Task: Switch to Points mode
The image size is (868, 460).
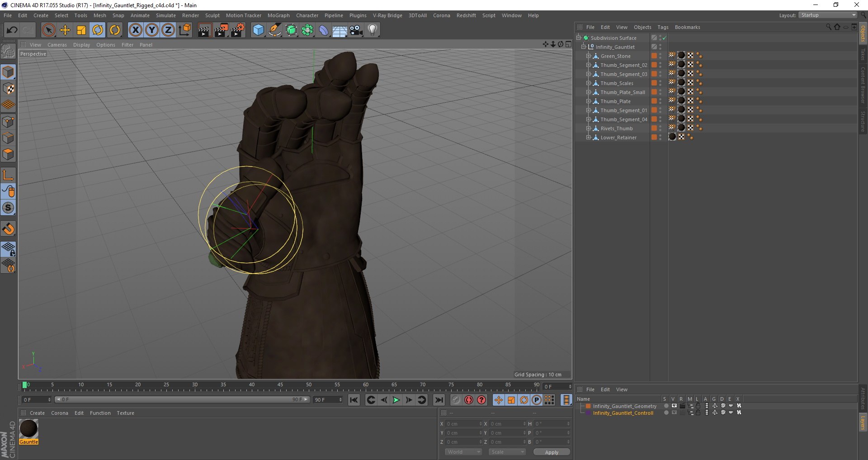Action: (8, 122)
